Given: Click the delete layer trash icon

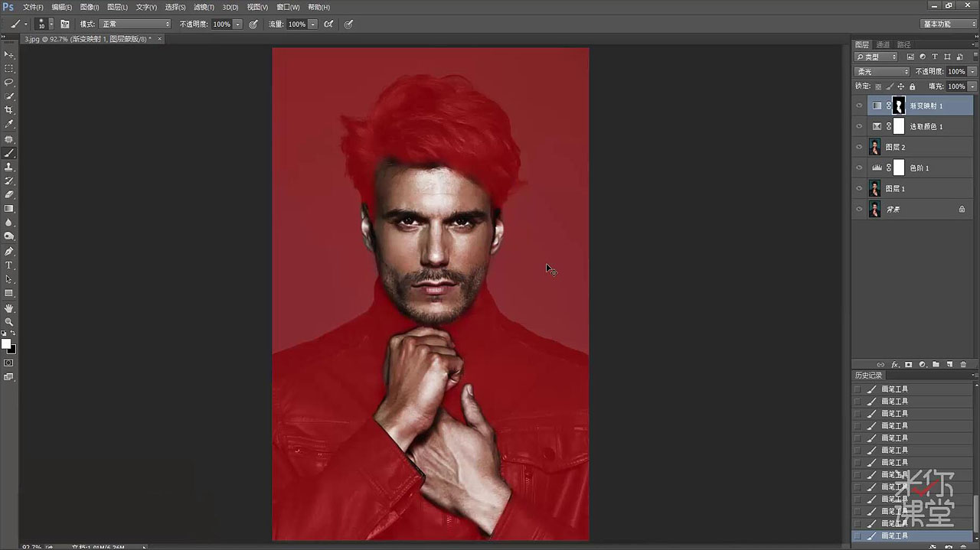Looking at the screenshot, I should 963,365.
